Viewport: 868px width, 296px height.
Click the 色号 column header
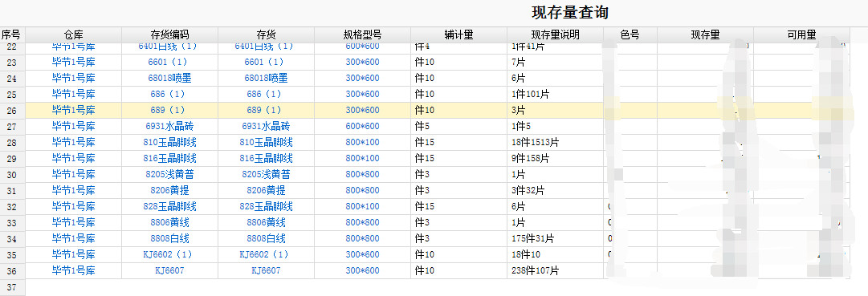(x=630, y=34)
